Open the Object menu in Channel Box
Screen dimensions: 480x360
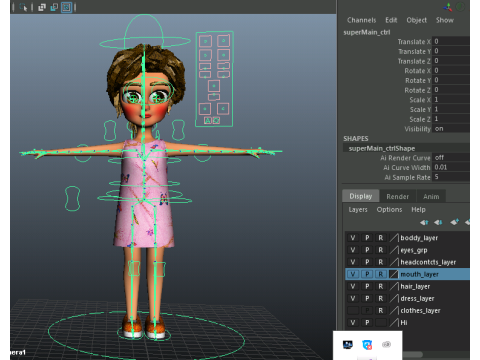(x=416, y=20)
